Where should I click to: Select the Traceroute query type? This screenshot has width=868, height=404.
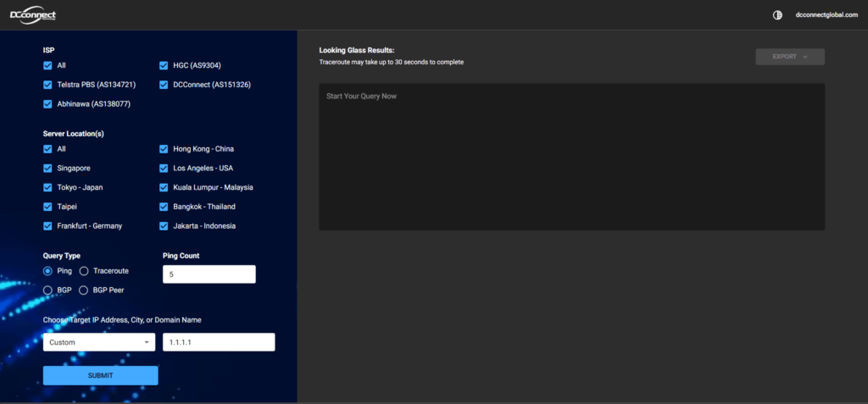click(x=84, y=271)
